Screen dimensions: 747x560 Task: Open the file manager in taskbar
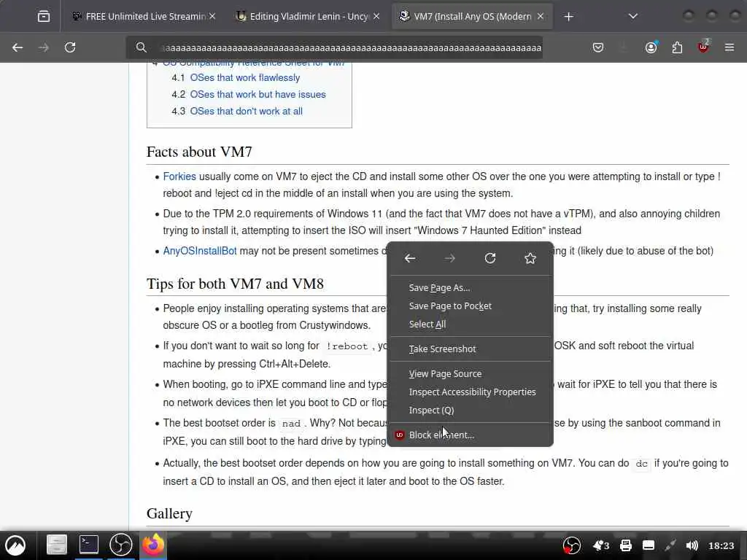(x=56, y=545)
